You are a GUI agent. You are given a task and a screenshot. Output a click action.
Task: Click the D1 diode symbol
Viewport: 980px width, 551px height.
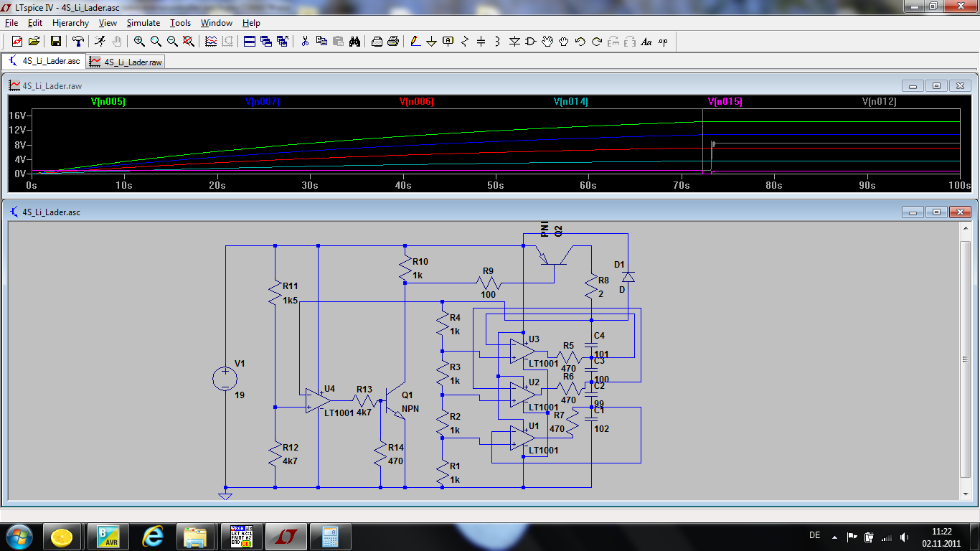pos(628,277)
